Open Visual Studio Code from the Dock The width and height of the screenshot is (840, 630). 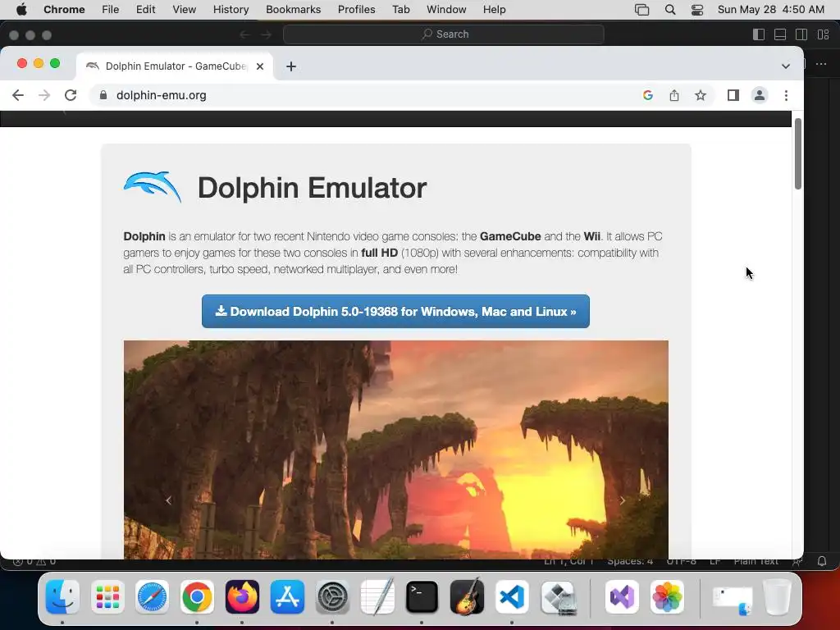[512, 597]
